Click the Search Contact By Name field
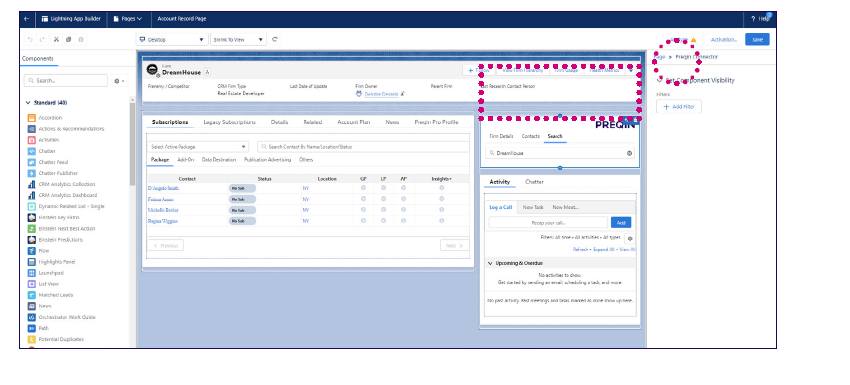This screenshot has height=385, width=850. (x=363, y=147)
